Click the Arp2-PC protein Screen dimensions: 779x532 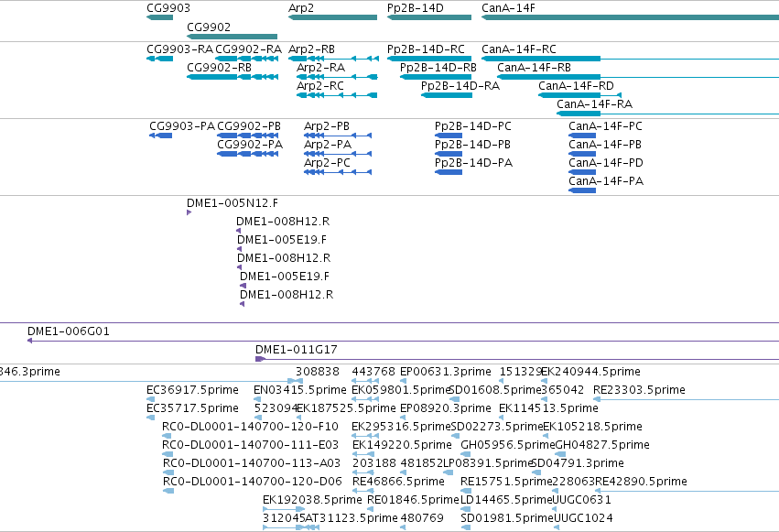[338, 172]
